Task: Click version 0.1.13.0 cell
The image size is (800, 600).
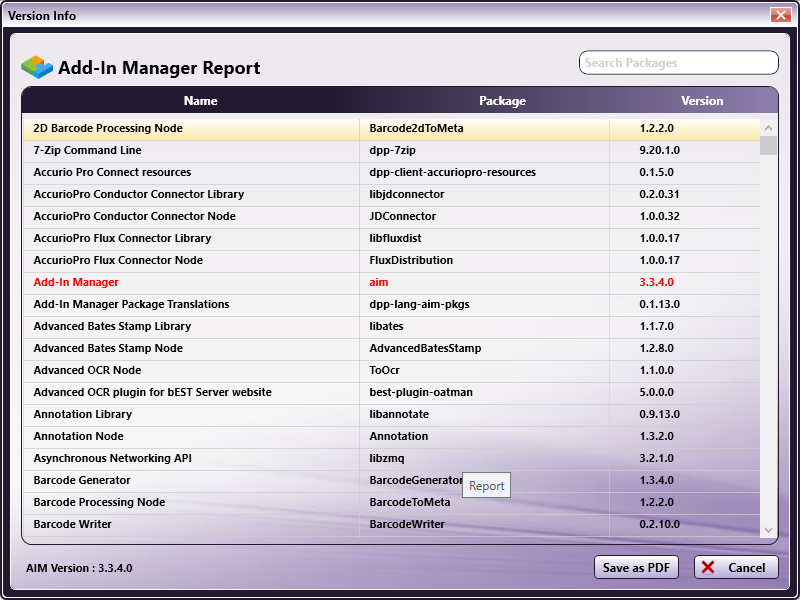Action: coord(685,304)
